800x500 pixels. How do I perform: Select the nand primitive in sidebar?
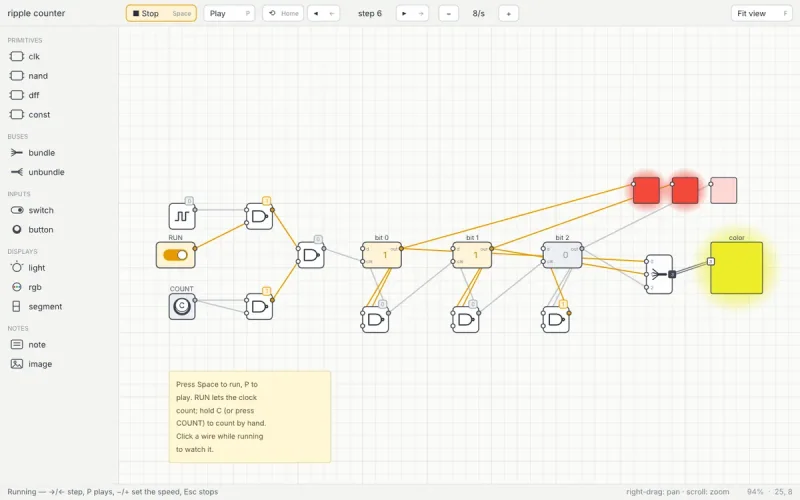point(29,76)
